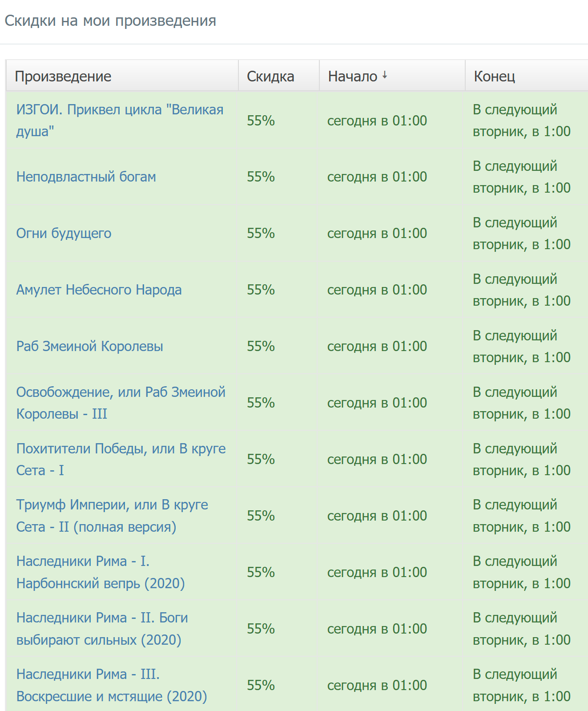Viewport: 588px width, 711px height.
Task: Click the end date for Амулет Небесного Народа
Action: click(x=521, y=290)
